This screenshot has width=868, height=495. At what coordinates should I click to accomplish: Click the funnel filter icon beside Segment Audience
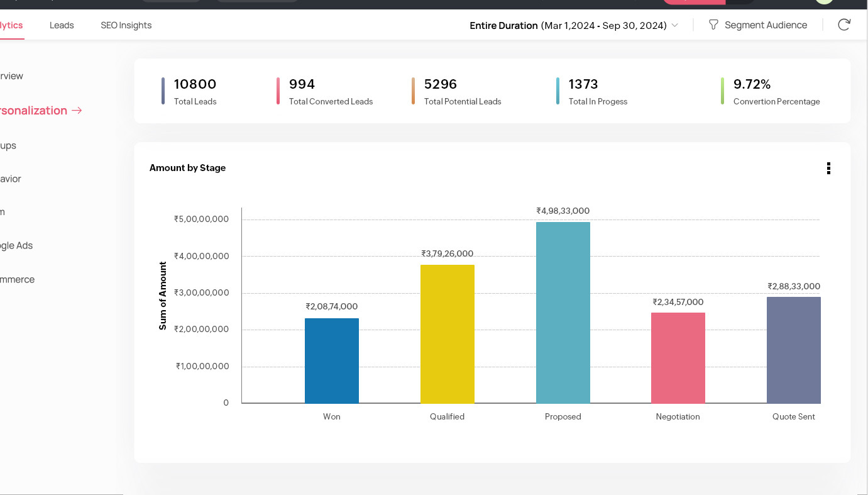coord(713,25)
